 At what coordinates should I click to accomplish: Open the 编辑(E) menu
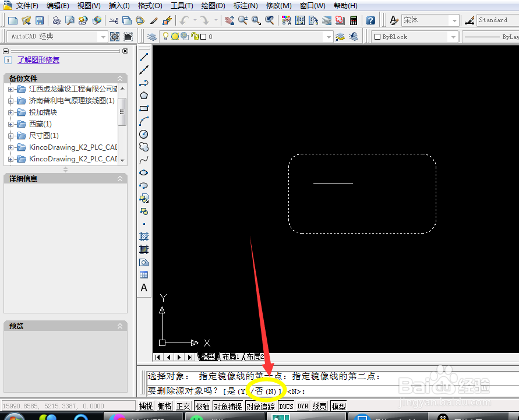tap(58, 6)
